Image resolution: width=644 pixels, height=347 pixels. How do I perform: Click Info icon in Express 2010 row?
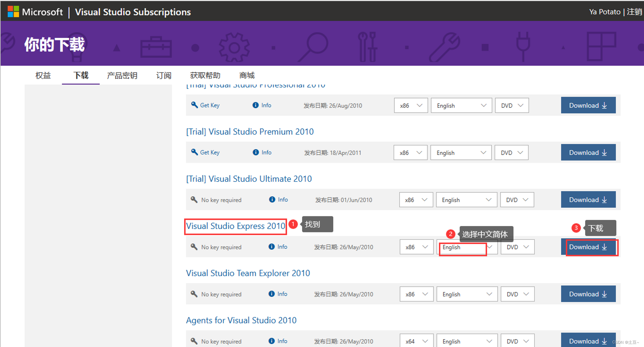click(x=272, y=247)
